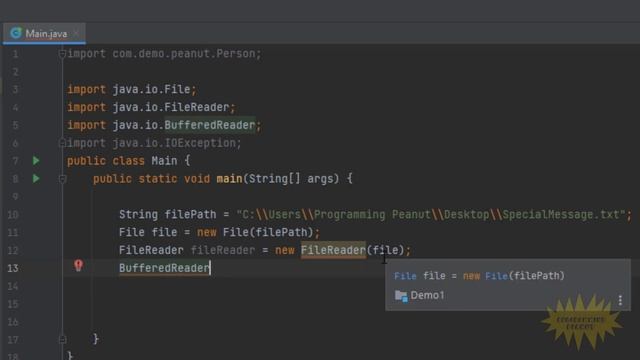Click line number 13 in the gutter
Image resolution: width=640 pixels, height=360 pixels.
tap(13, 268)
